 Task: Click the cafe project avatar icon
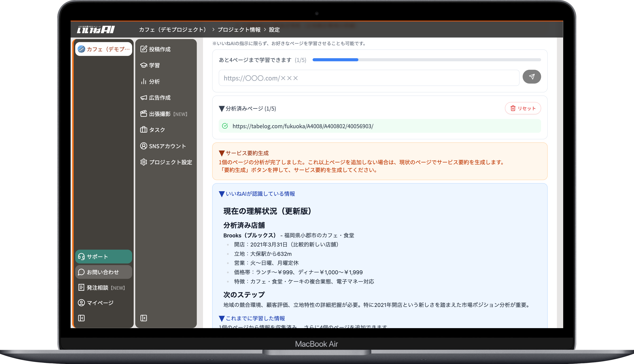(x=81, y=49)
